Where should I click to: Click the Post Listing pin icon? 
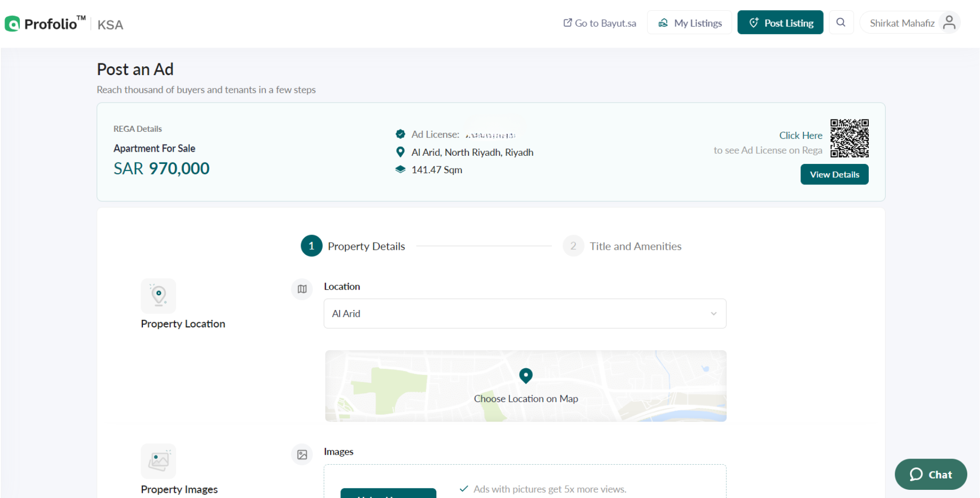(x=753, y=22)
